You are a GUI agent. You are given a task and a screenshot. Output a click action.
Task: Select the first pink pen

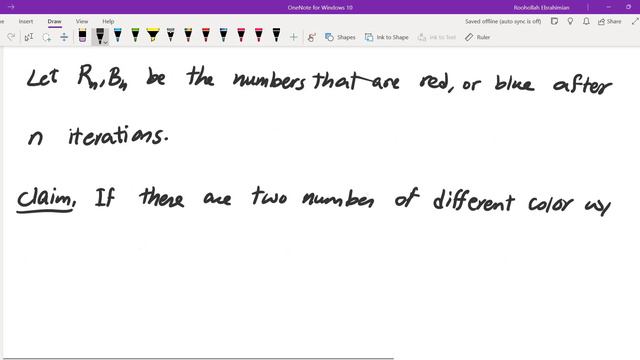pos(241,36)
